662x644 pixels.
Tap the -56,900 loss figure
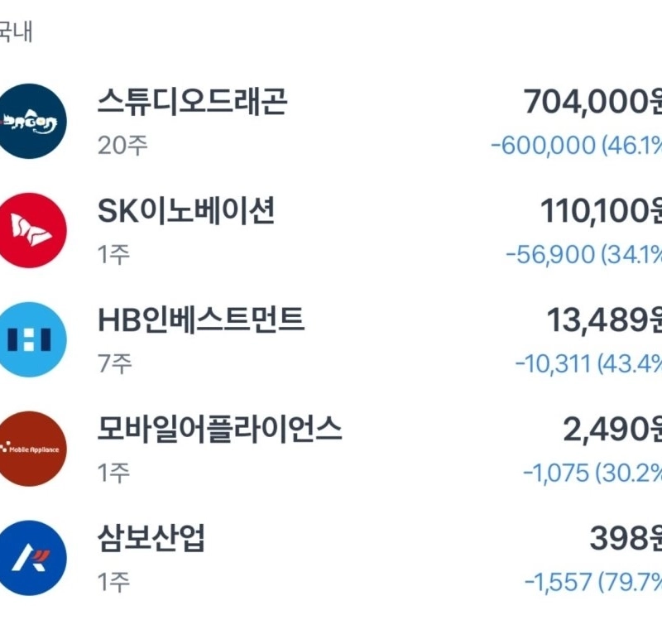550,254
